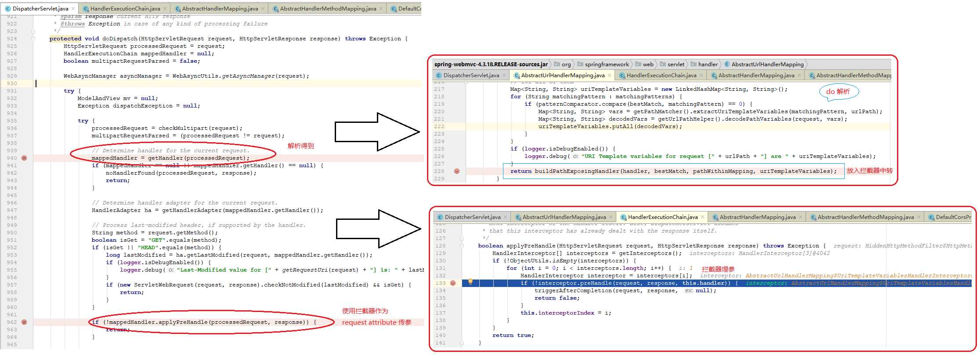Click the springframework folder breadcrumb
The height and width of the screenshot is (355, 980).
pos(603,65)
